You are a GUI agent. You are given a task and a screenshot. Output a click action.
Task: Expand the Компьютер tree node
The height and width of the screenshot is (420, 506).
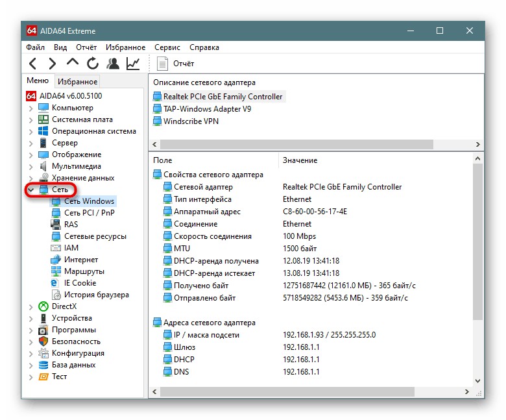[x=30, y=108]
